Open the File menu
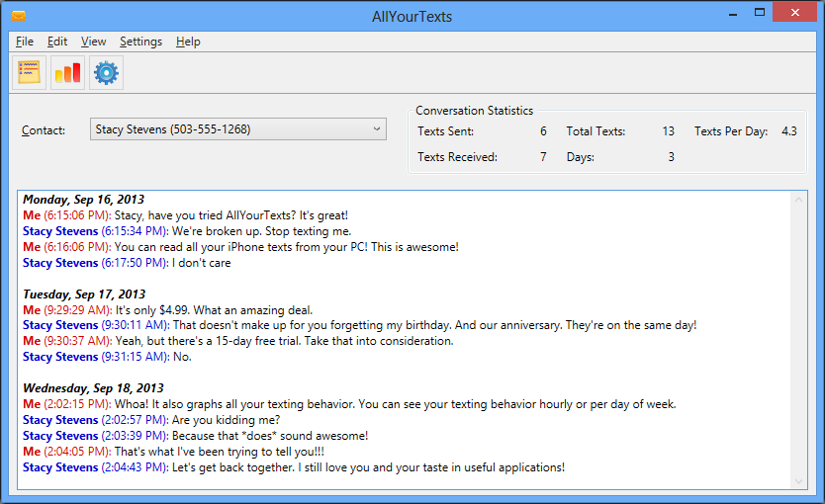The width and height of the screenshot is (825, 504). [24, 42]
